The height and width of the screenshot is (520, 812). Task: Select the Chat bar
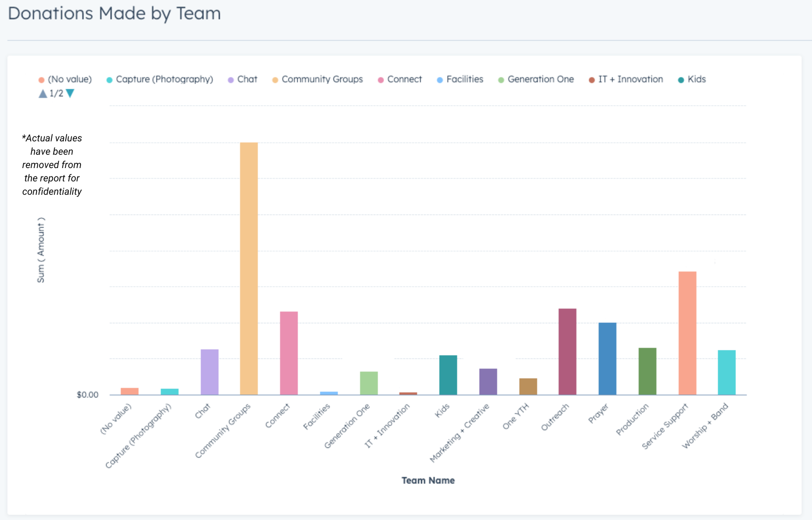point(209,372)
